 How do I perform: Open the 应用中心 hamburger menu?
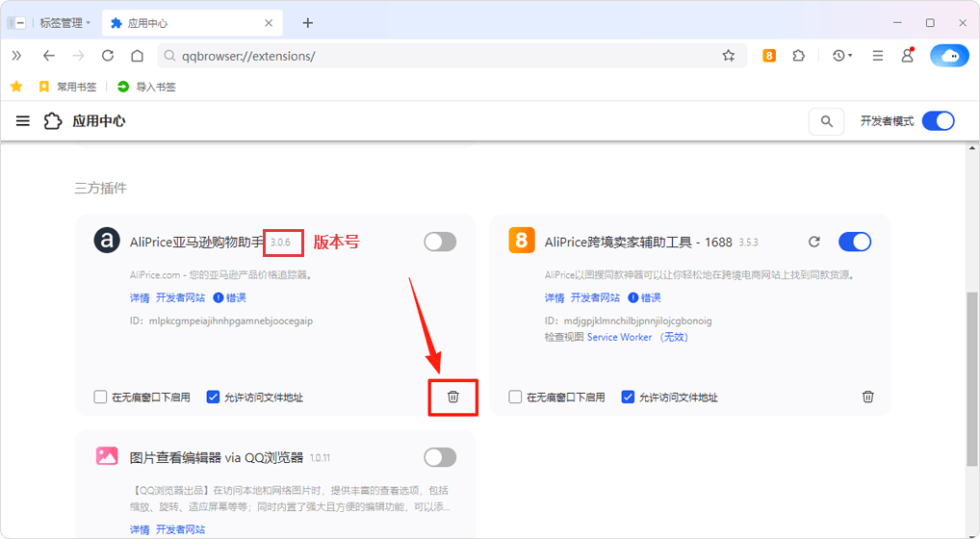pos(23,121)
